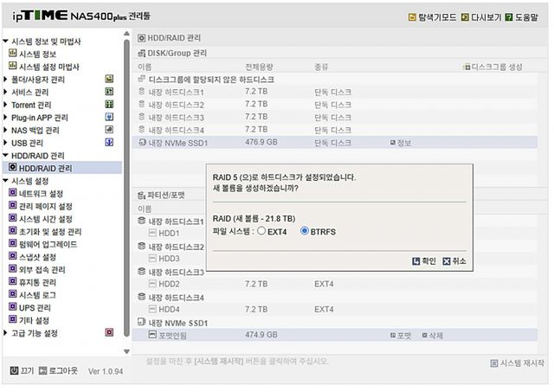Click 다시보기 refresh icon at top

coord(466,17)
